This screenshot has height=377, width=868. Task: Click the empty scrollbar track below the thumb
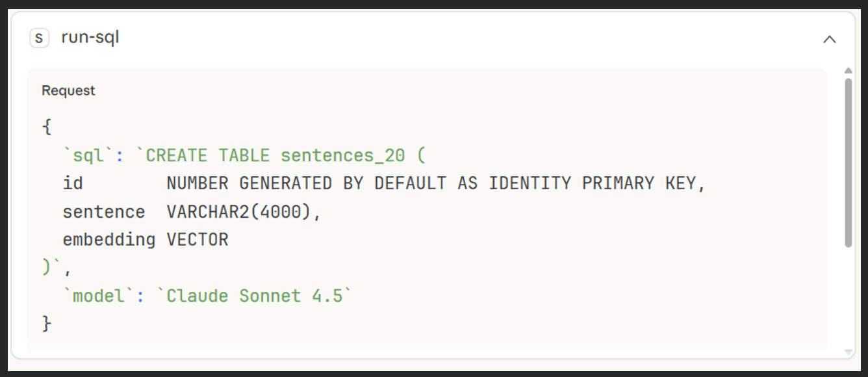pyautogui.click(x=848, y=299)
